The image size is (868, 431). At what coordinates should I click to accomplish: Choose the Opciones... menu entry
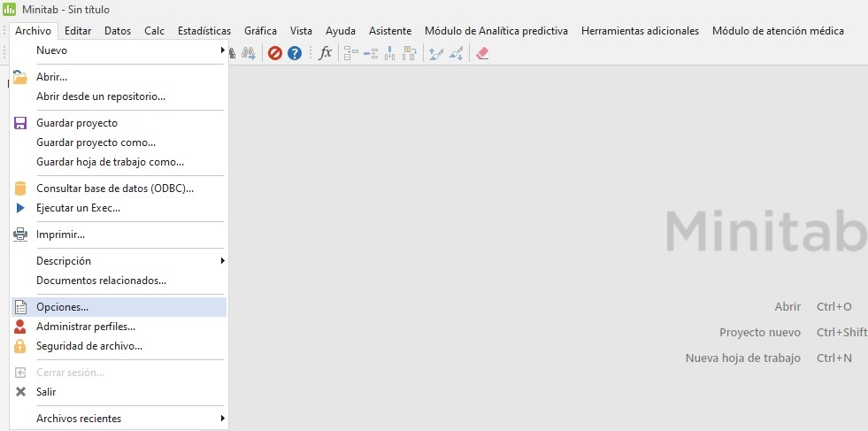point(119,307)
